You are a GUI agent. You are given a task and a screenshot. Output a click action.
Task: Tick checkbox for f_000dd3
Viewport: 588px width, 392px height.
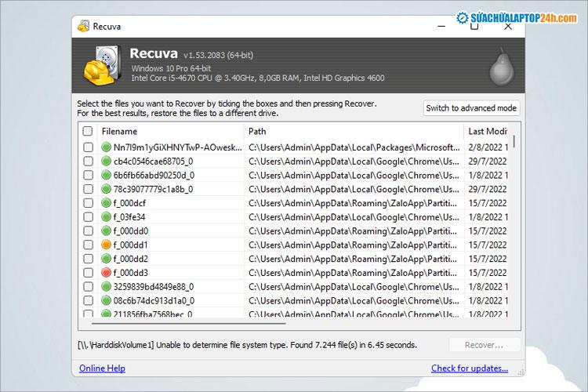88,273
